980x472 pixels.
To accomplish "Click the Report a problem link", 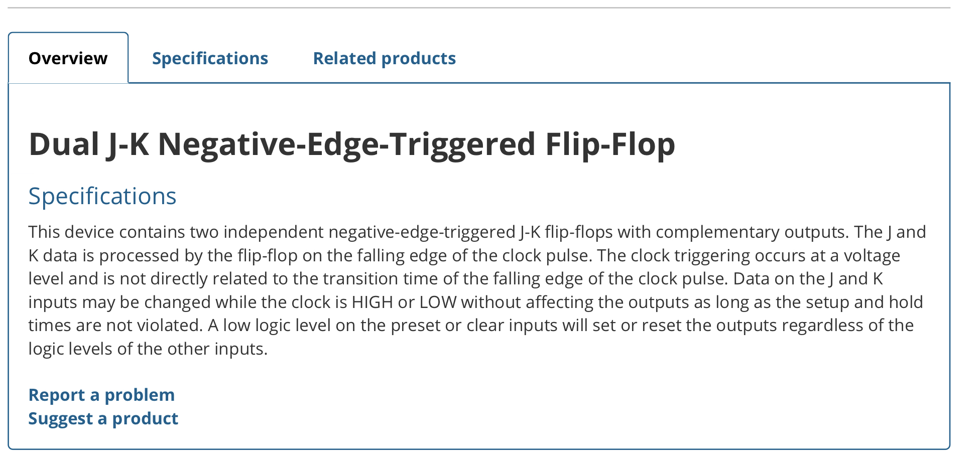I will point(101,395).
